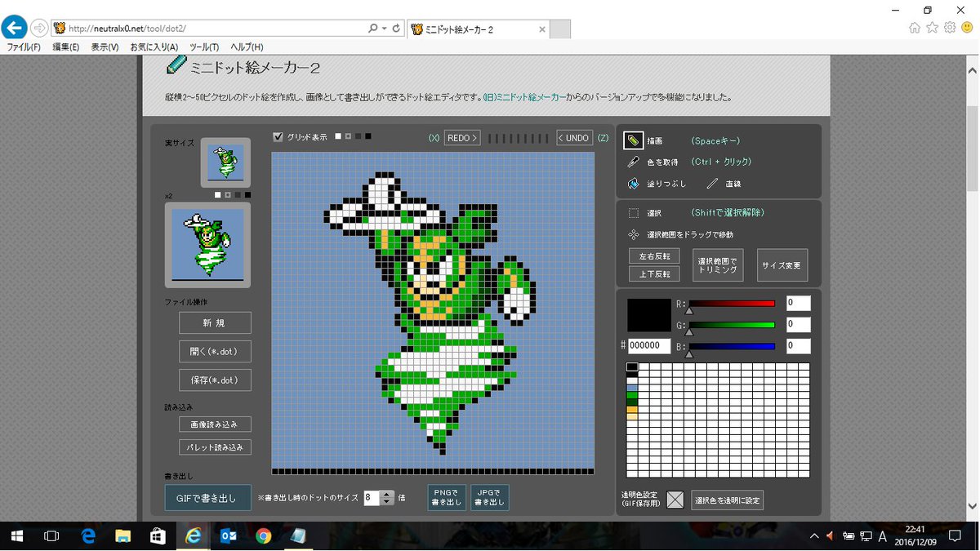Click PNGで書き出し export button
Viewport: 980px width, 551px height.
coord(447,497)
